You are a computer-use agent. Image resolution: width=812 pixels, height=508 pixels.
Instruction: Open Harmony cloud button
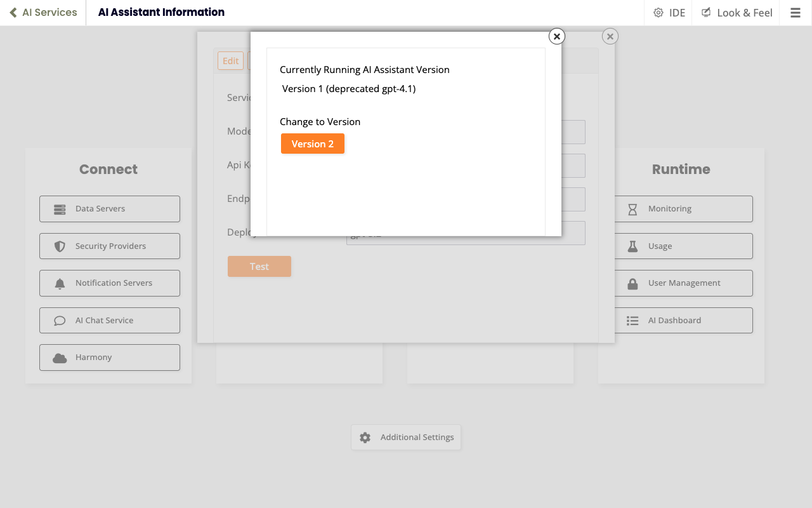[x=109, y=358]
